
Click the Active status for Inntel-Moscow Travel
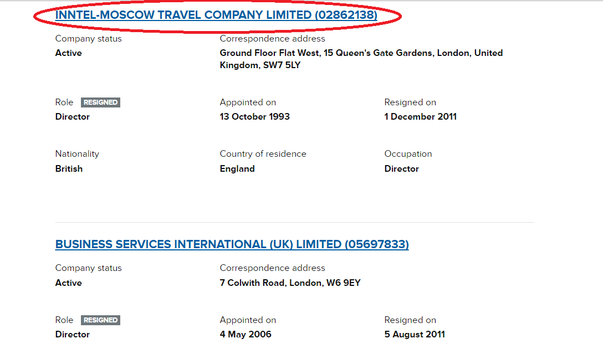pyautogui.click(x=68, y=53)
